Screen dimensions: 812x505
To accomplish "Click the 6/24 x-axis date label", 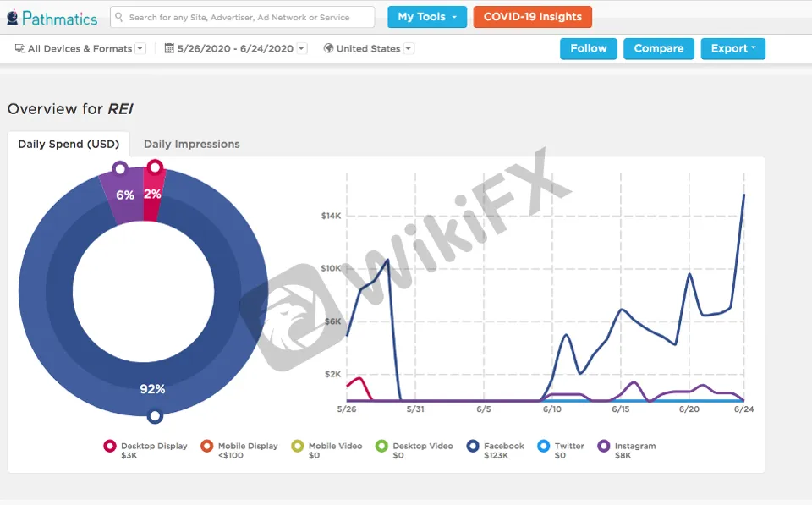I will tap(744, 409).
